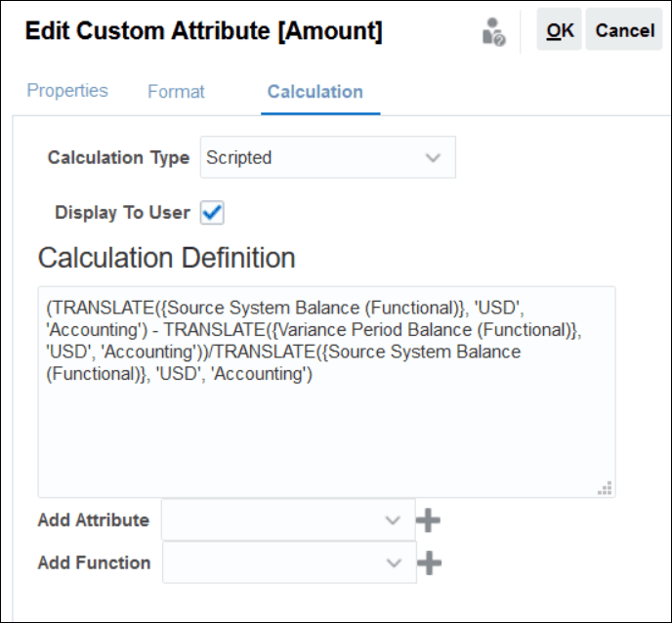This screenshot has width=672, height=623.
Task: Switch to the Format tab
Action: 176,92
